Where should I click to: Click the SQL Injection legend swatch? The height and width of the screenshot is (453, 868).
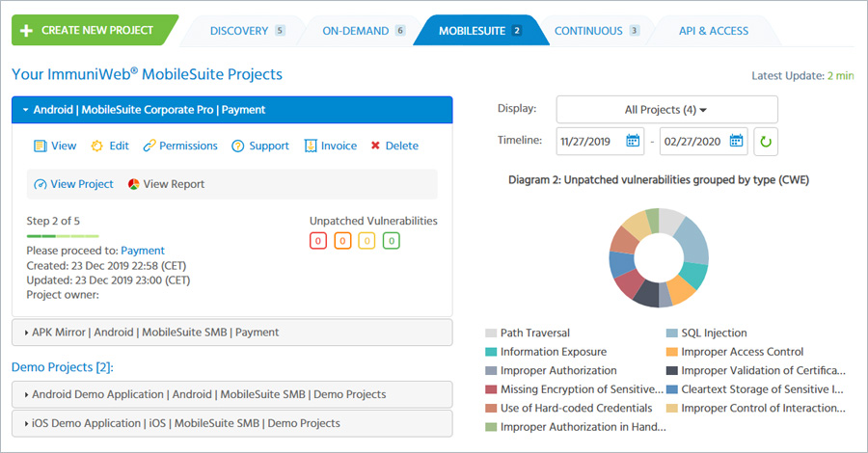(672, 333)
